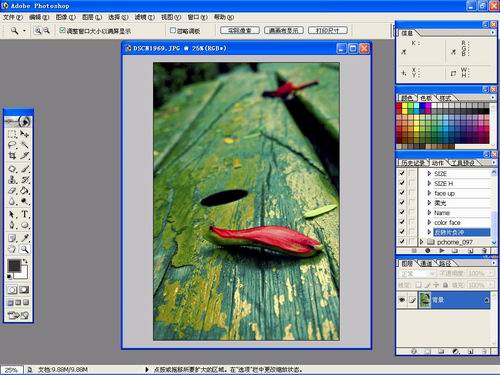Click the play action button in Actions panel
The image size is (500, 375).
442,250
